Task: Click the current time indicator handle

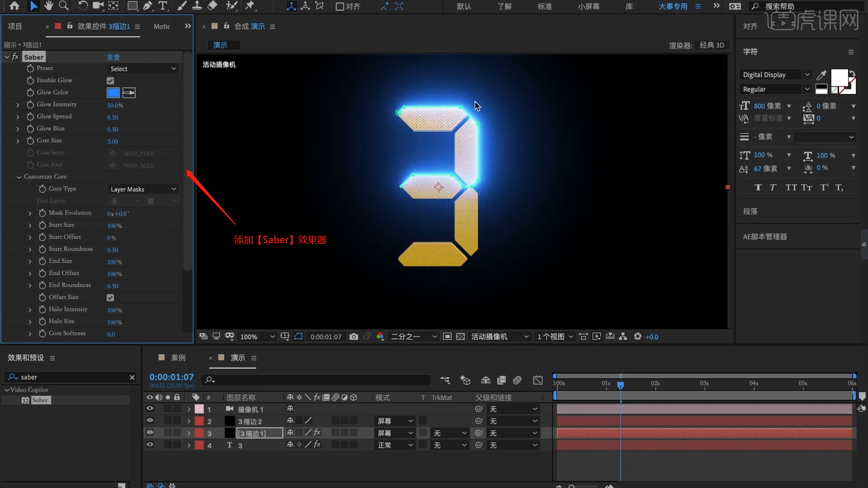Action: [621, 385]
